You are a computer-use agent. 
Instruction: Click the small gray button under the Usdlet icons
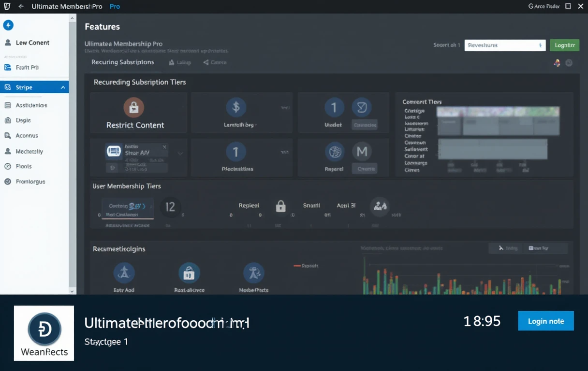click(x=365, y=125)
